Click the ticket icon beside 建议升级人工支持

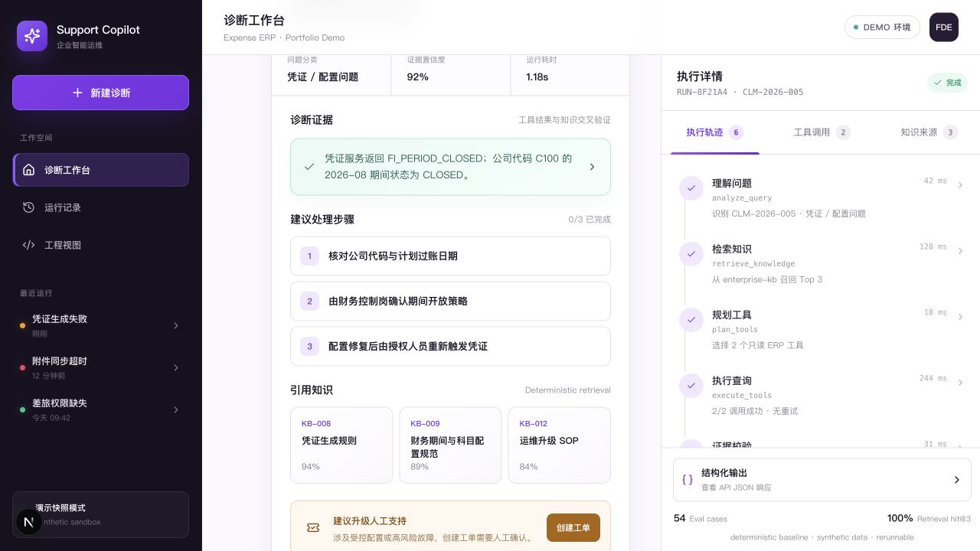[x=312, y=527]
